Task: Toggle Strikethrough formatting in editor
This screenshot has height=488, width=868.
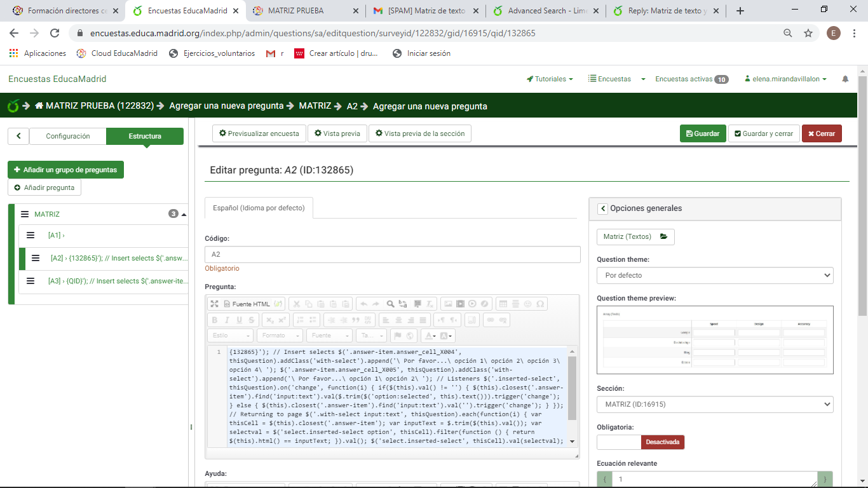Action: click(251, 320)
